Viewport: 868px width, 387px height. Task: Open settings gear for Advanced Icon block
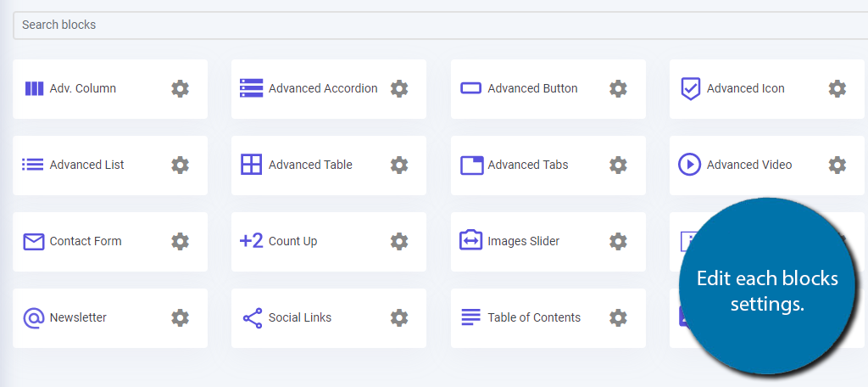(x=837, y=88)
